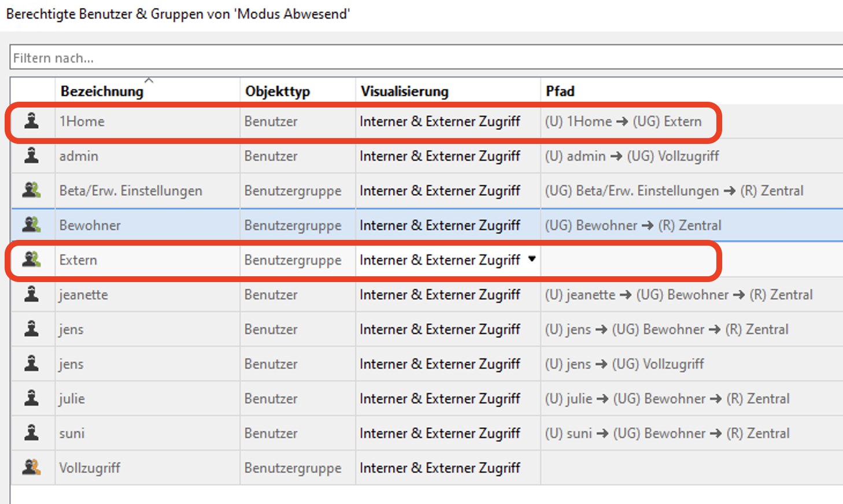Select the Bewohner group name
The height and width of the screenshot is (504, 843).
click(90, 225)
